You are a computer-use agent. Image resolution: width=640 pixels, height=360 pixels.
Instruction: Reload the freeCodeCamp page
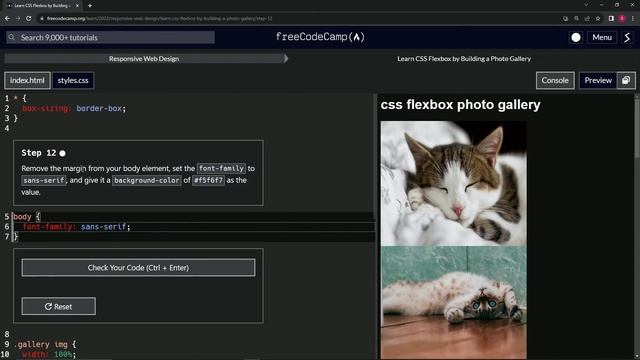coord(29,18)
